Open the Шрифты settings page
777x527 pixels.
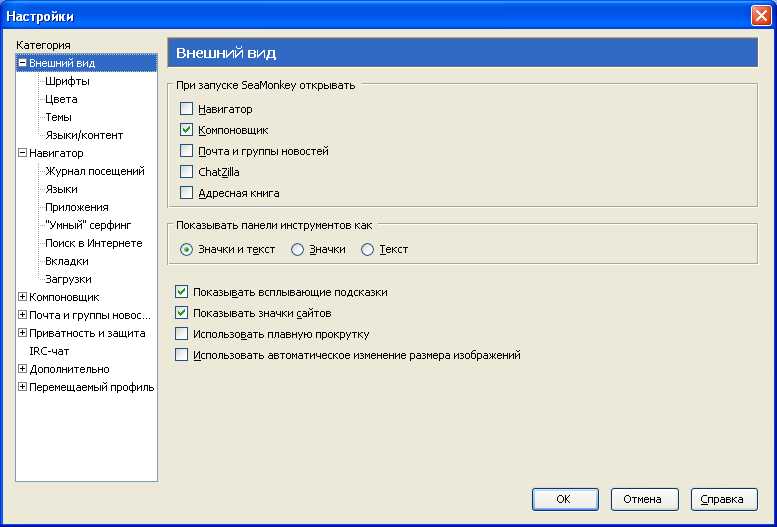67,81
